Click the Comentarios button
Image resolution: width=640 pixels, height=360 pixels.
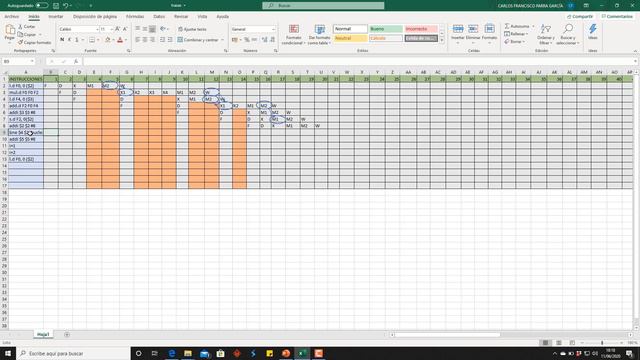pyautogui.click(x=617, y=17)
